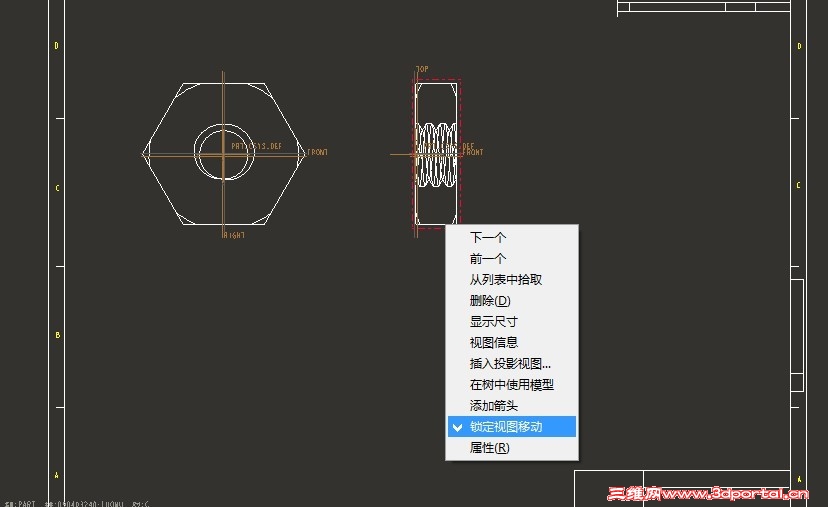Toggle the checked 锁定视图移动 option
This screenshot has width=828, height=507.
point(512,426)
